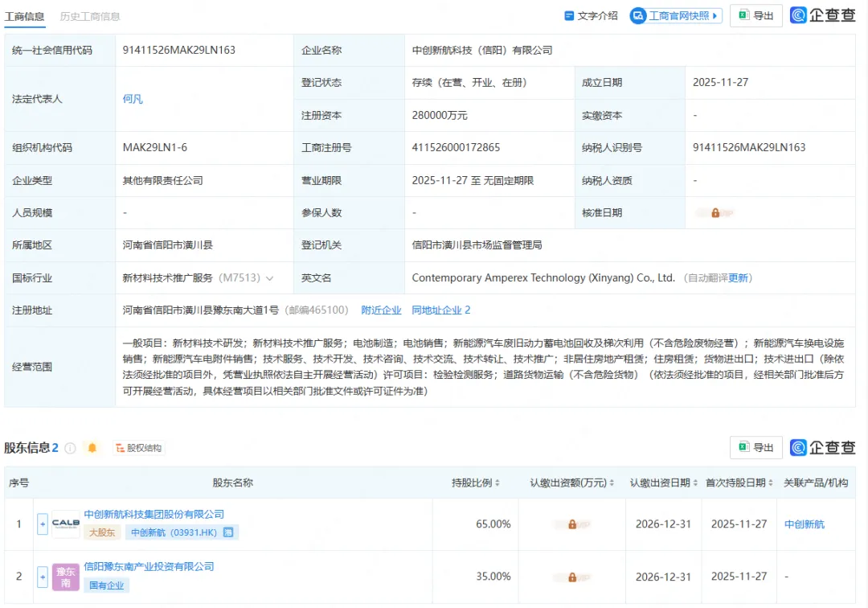The width and height of the screenshot is (868, 608).
Task: Expand shareholder row for 中创新航科技集团
Action: tap(43, 524)
